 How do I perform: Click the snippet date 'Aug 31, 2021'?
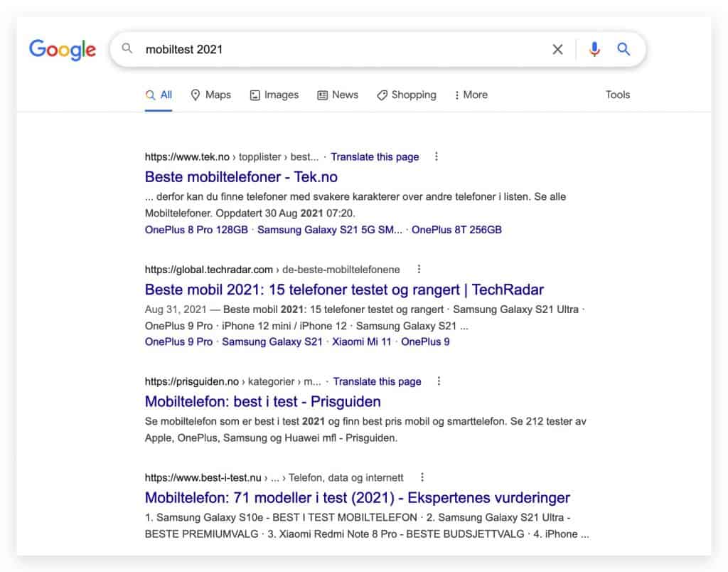[x=176, y=309]
